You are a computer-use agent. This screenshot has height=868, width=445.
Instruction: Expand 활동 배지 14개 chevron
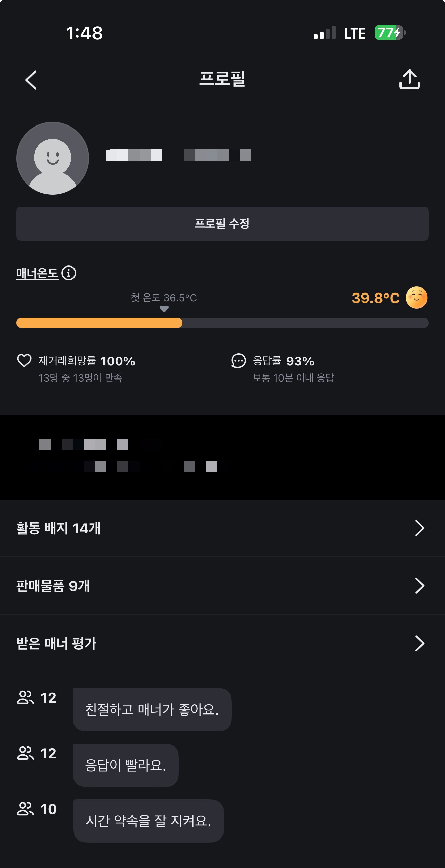click(419, 528)
